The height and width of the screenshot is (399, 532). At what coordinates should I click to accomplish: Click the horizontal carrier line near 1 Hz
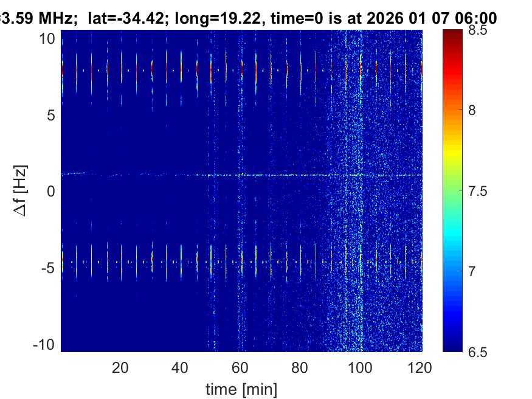point(243,175)
